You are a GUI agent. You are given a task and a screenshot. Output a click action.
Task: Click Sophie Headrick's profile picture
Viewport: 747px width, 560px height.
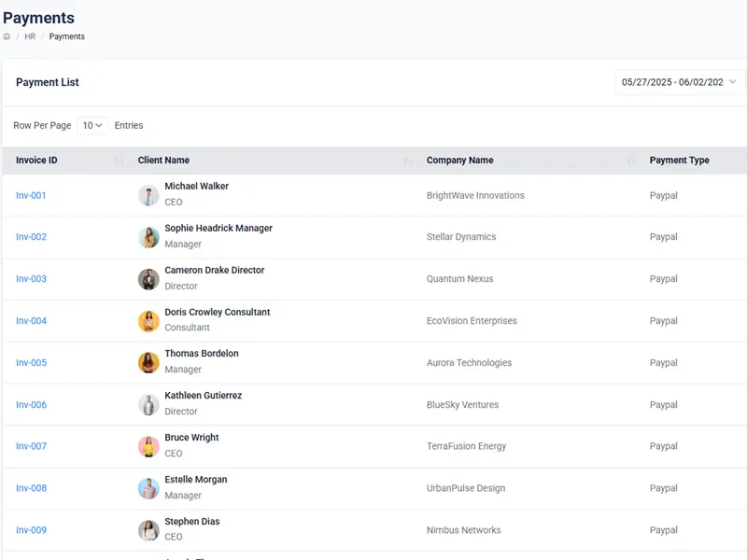[148, 237]
